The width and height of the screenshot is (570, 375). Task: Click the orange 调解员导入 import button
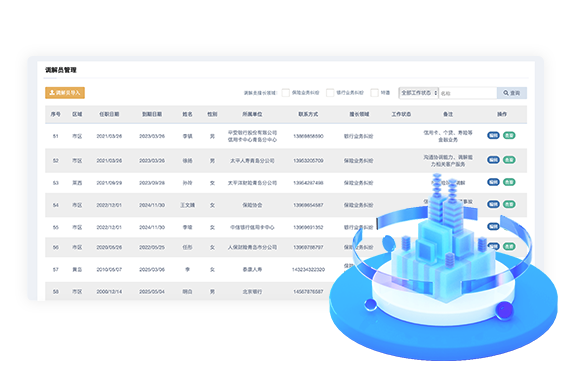coord(65,93)
